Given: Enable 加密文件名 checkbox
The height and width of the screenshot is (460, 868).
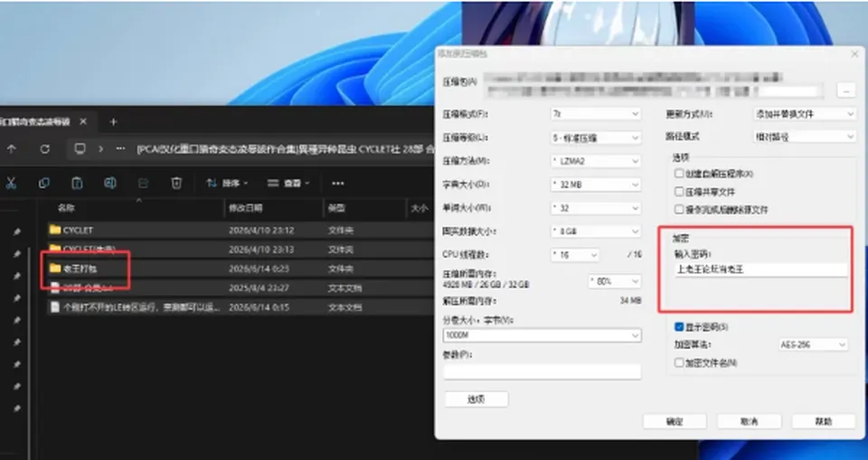Looking at the screenshot, I should click(x=679, y=362).
